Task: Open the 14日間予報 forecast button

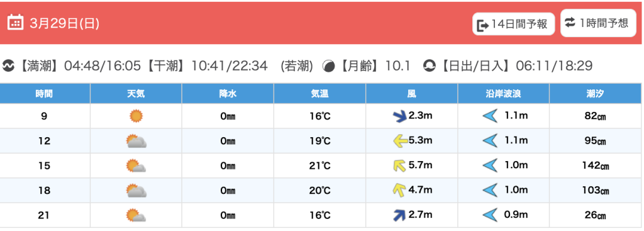Action: click(513, 25)
